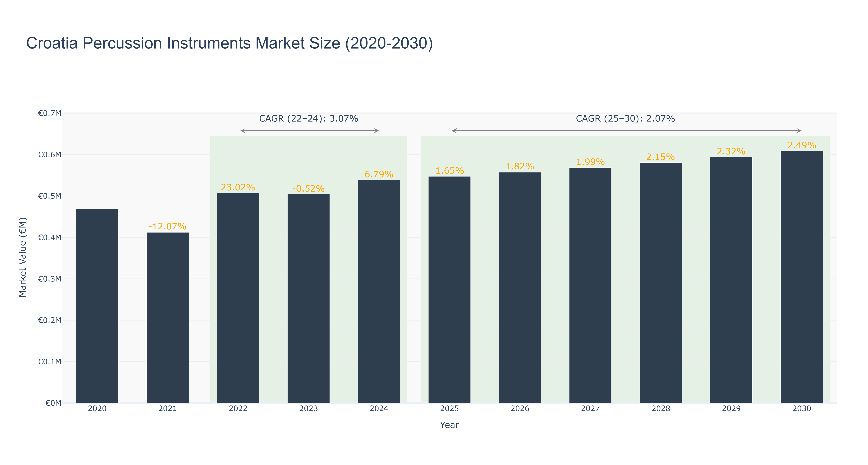
Task: Click the '2027' x-axis label
Action: tap(590, 409)
